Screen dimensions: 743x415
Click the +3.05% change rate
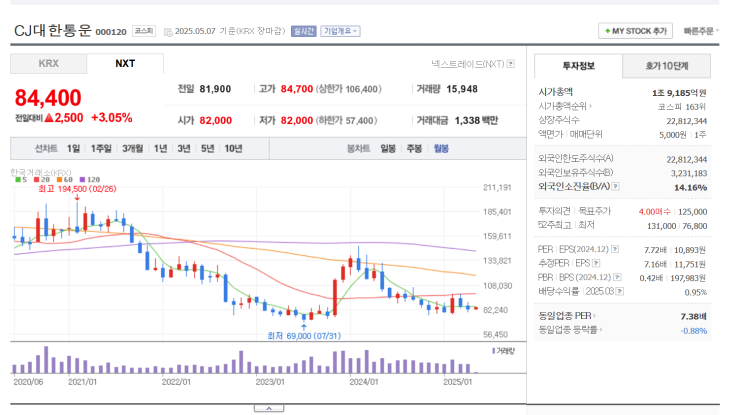coord(111,117)
